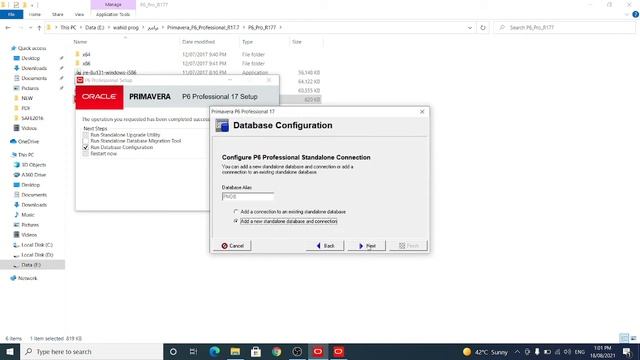Toggle 'Restart now' checkbox in setup window
This screenshot has height=360, width=640.
pos(85,154)
